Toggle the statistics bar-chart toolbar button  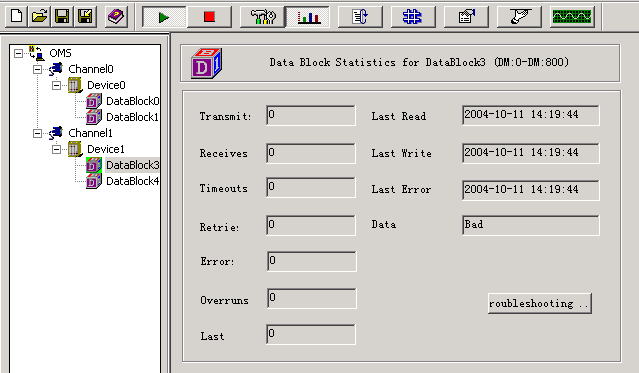point(308,17)
